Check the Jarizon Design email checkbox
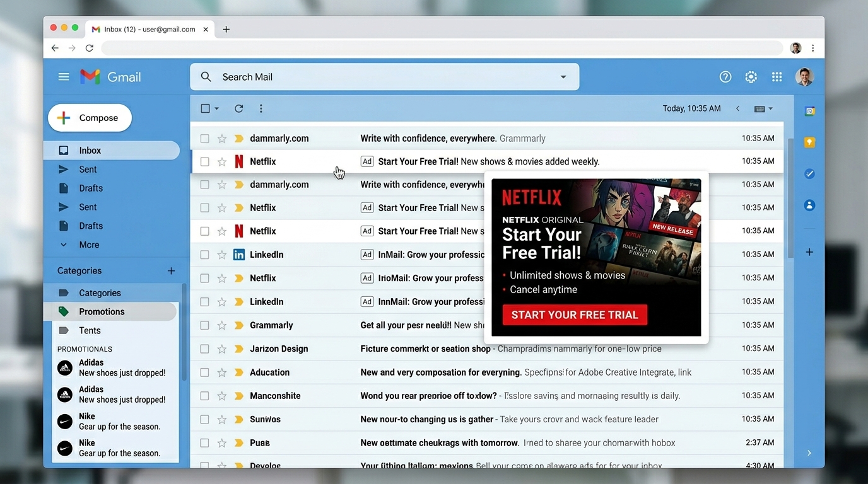This screenshot has width=868, height=484. tap(204, 349)
